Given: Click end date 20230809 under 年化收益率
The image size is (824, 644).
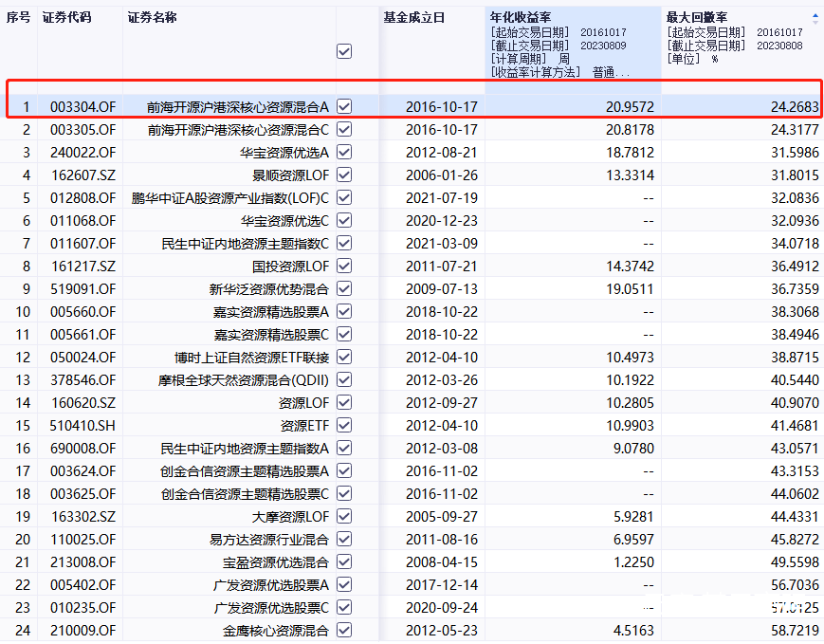Looking at the screenshot, I should point(603,46).
